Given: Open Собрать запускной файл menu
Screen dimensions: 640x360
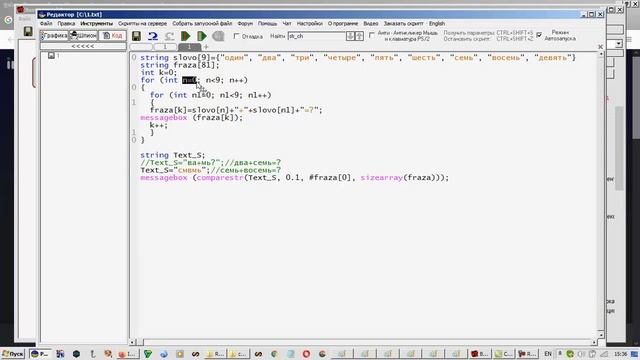Looking at the screenshot, I should tap(202, 24).
